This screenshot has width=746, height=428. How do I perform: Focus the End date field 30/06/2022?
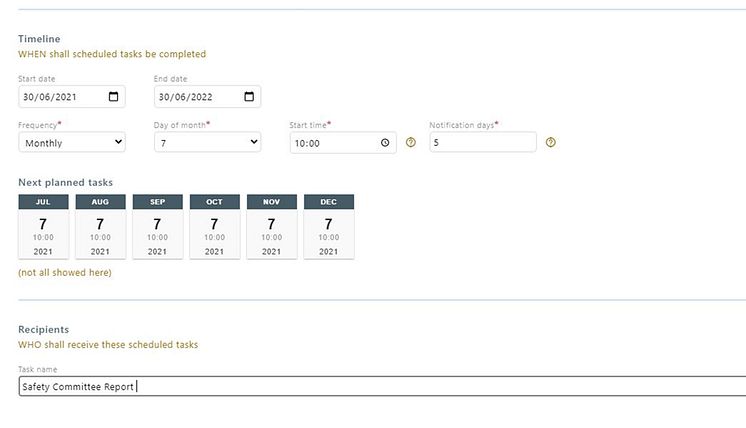pyautogui.click(x=207, y=97)
